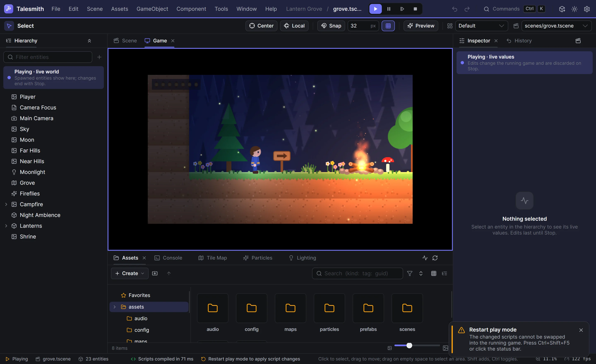Stop play mode

tap(415, 9)
